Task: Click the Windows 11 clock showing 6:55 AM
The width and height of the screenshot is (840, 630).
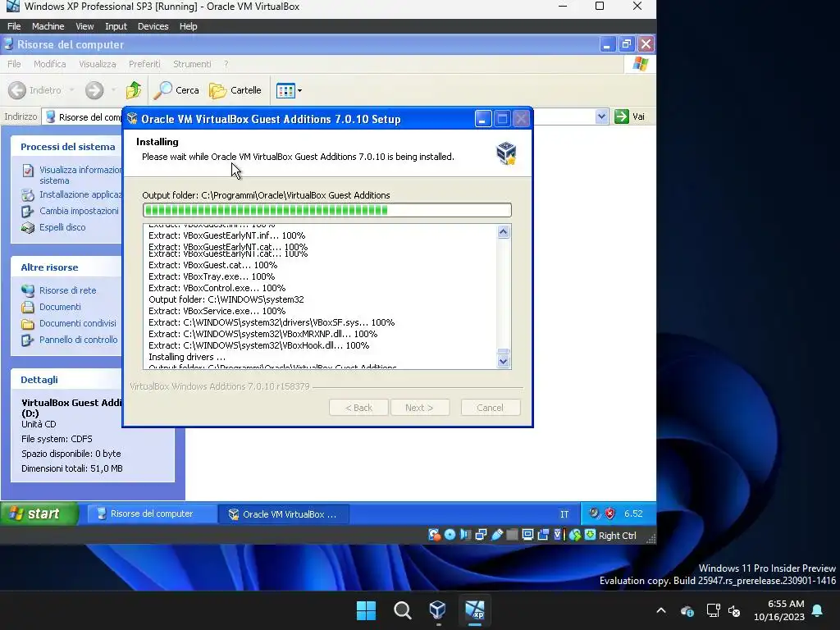Action: [x=779, y=610]
